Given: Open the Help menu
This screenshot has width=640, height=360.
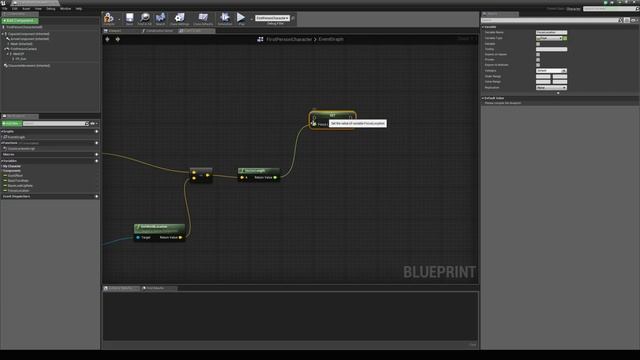Looking at the screenshot, I should pyautogui.click(x=79, y=9).
